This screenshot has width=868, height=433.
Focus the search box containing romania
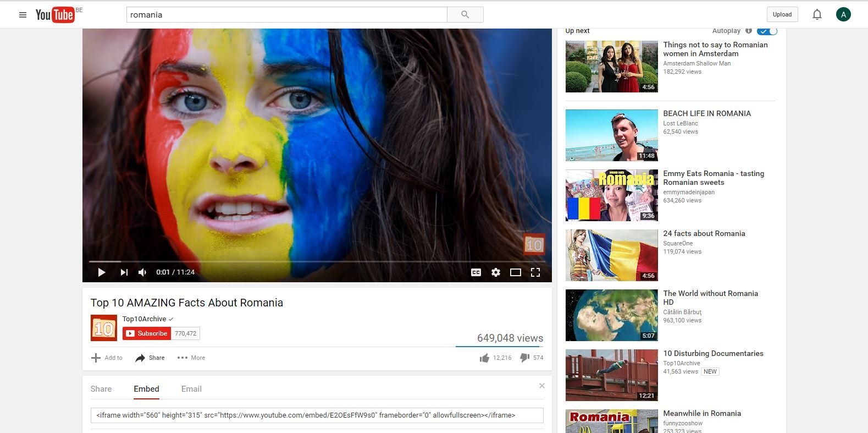point(286,15)
